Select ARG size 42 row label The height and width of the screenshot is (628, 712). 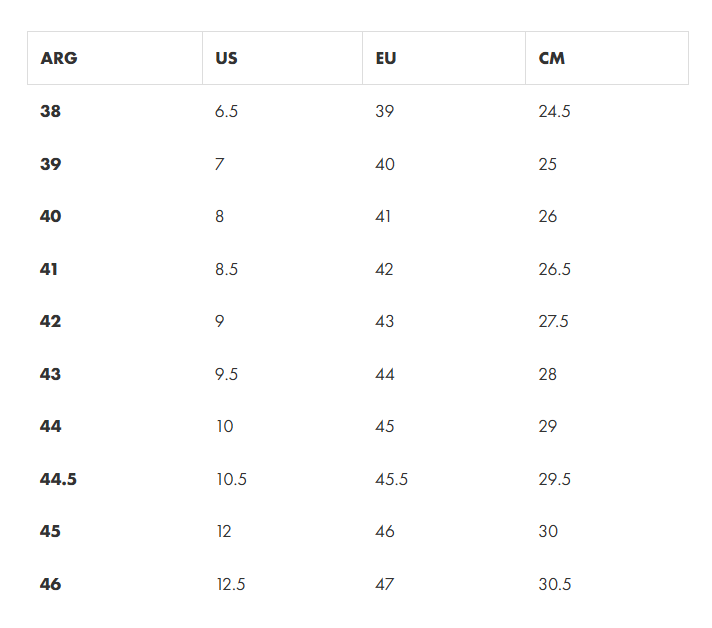pos(50,321)
